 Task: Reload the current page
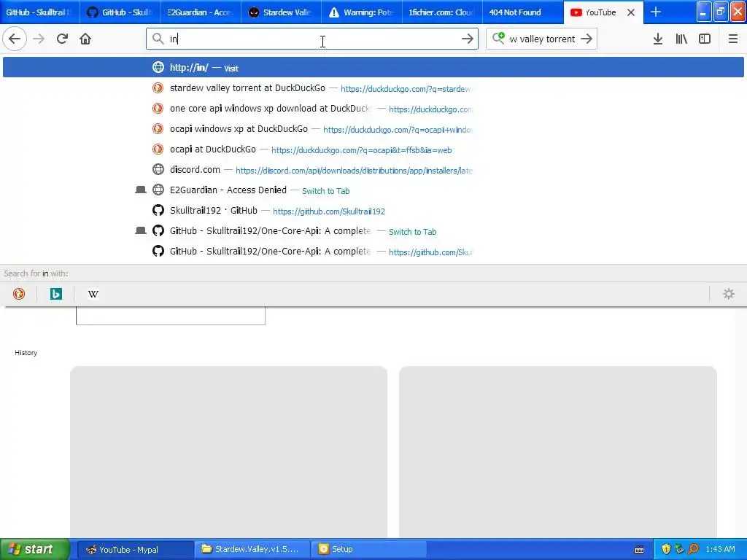point(62,39)
